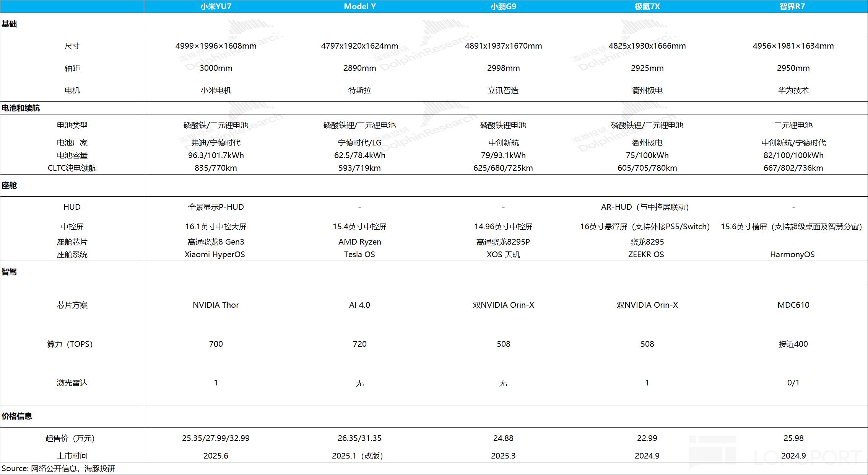The image size is (868, 475).
Task: Click the MDC610 chip cell
Action: 793,305
